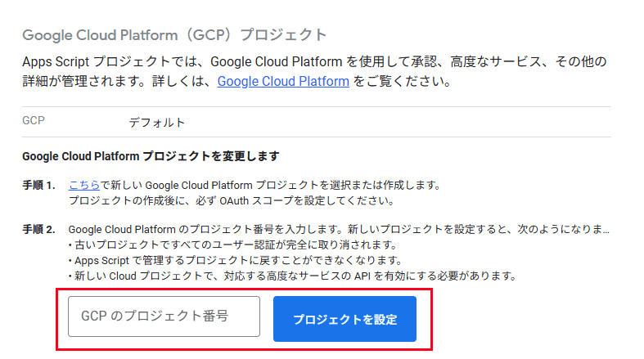
Task: Click the Apps Script で管理する bullet line
Action: (x=236, y=261)
